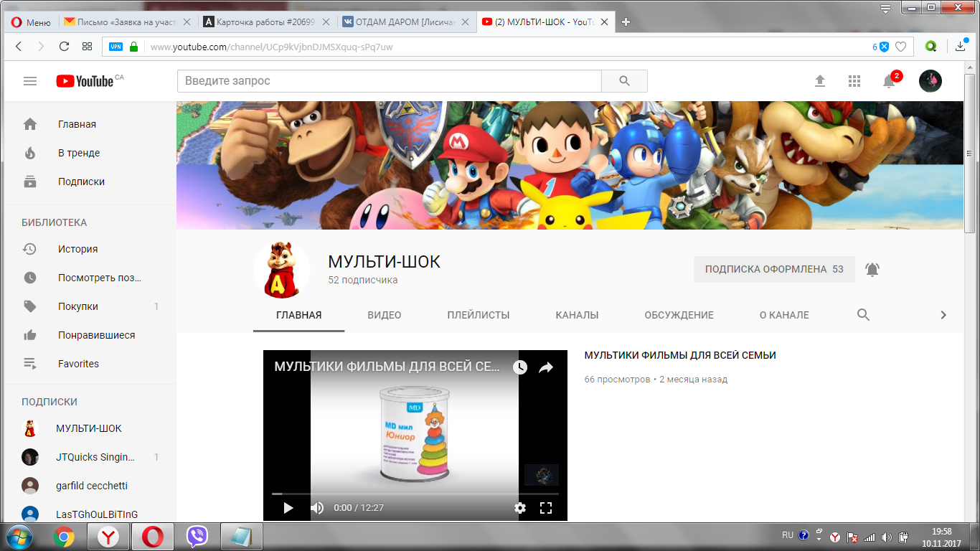Screen dimensions: 980x551
Task: Open МУЛЬТИ-ШОК subscription in sidebar
Action: [90, 428]
